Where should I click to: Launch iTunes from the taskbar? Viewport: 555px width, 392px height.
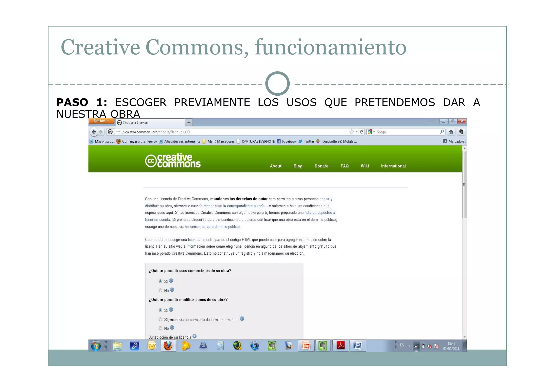[x=255, y=345]
